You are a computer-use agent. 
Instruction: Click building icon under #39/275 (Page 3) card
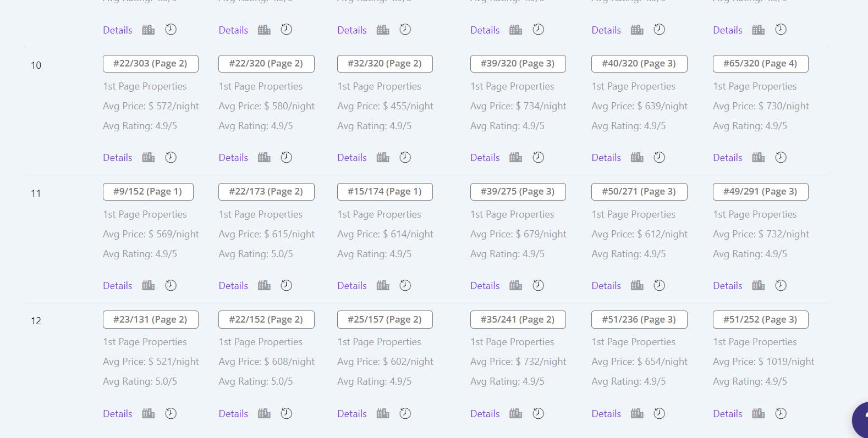516,286
